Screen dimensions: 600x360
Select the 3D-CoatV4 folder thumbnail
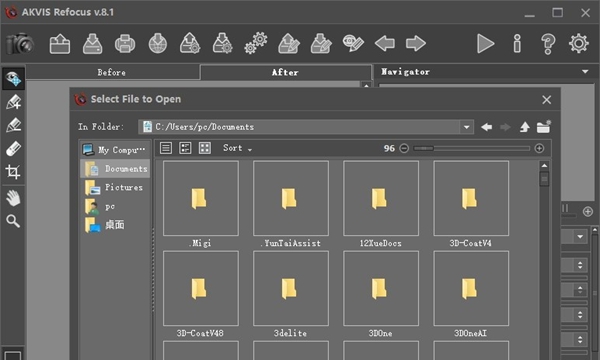(471, 198)
